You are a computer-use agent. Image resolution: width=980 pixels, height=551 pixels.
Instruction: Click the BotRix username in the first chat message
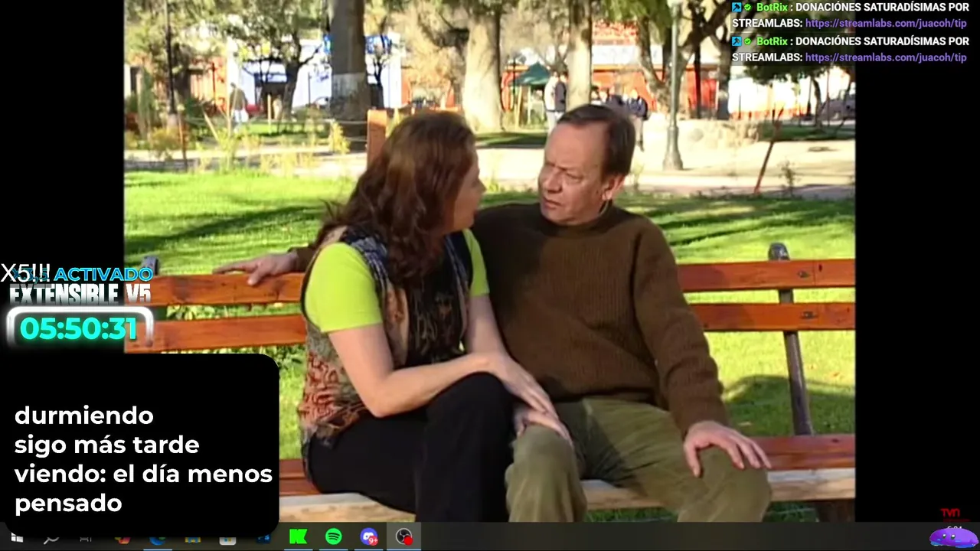coord(772,7)
